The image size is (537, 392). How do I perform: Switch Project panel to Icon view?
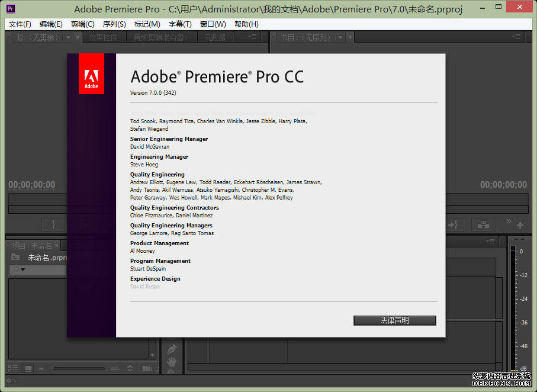click(x=28, y=368)
